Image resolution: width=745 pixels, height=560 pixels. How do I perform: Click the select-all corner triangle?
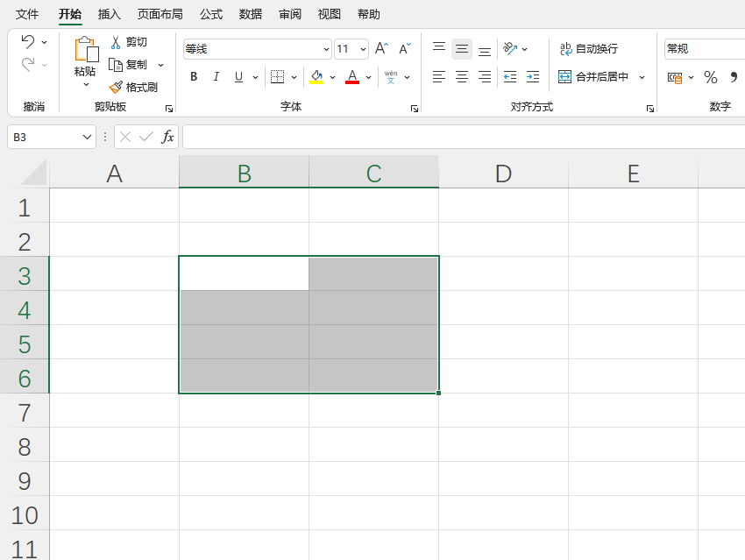pos(33,173)
